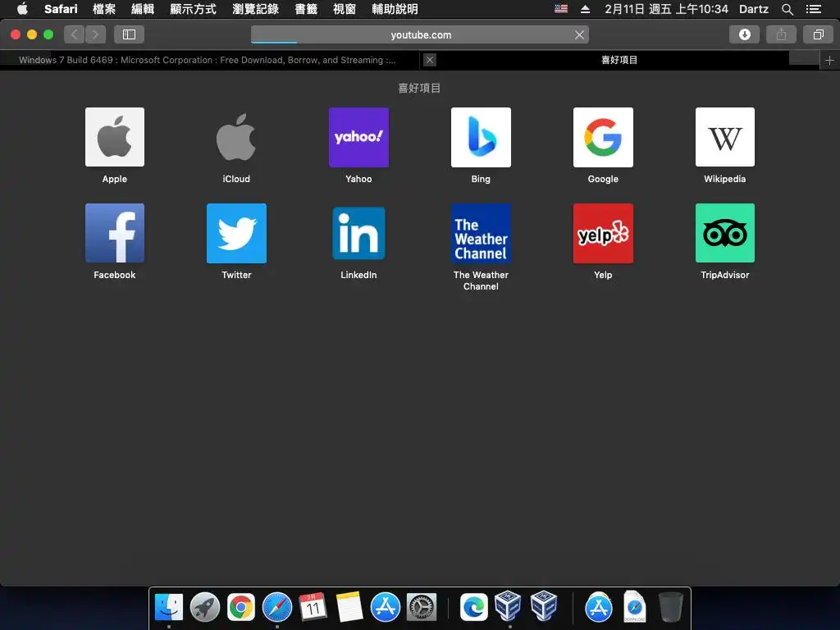This screenshot has height=630, width=840.
Task: Open the LinkedIn favorite tile
Action: 358,233
